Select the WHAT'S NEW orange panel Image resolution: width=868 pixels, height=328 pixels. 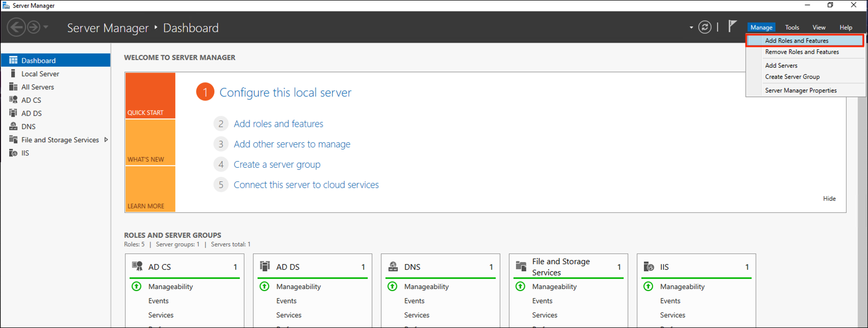point(150,143)
